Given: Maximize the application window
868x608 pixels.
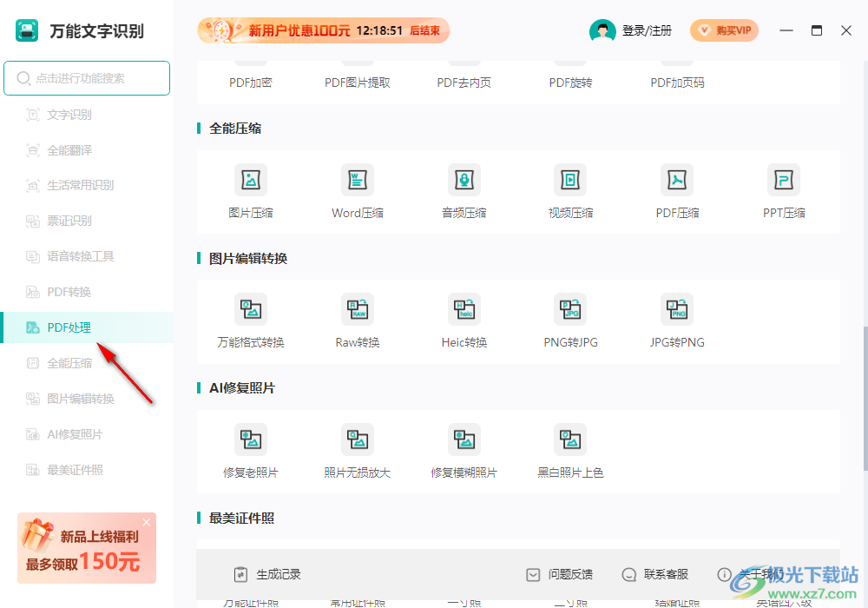Looking at the screenshot, I should coord(817,30).
